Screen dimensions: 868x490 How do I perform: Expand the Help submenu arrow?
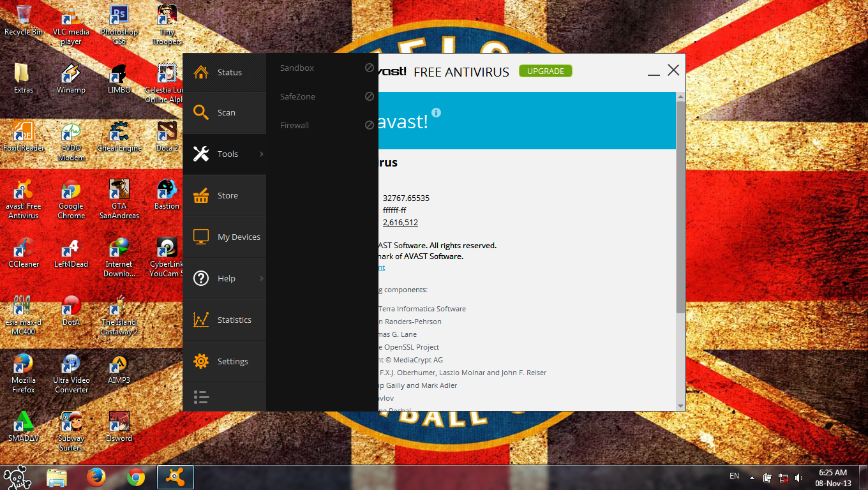[262, 278]
